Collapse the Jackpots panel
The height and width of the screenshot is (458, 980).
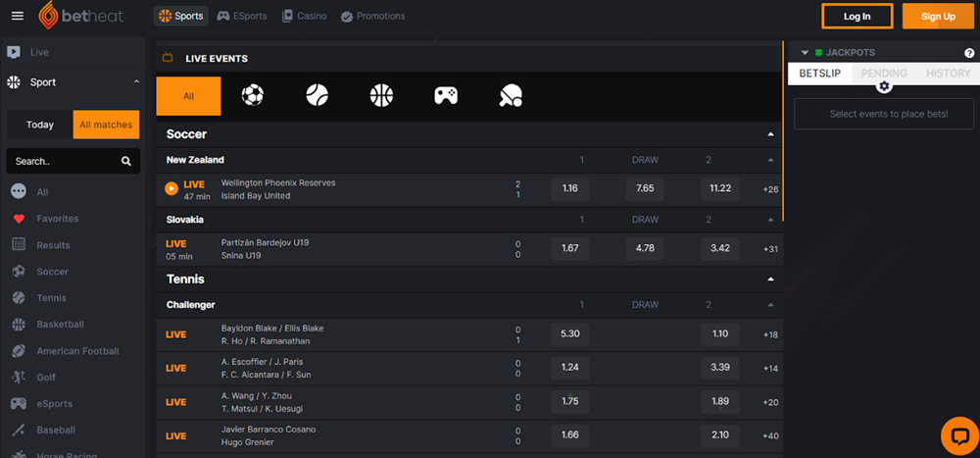pyautogui.click(x=805, y=53)
